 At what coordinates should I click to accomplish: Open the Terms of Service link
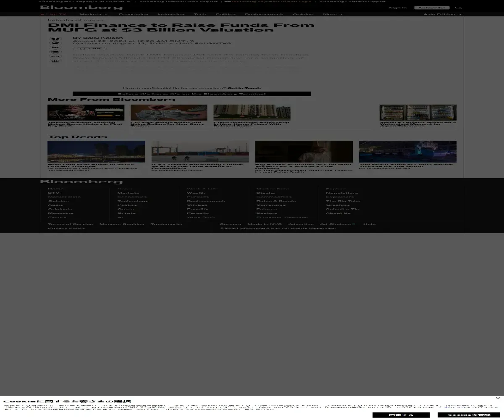coord(71,224)
